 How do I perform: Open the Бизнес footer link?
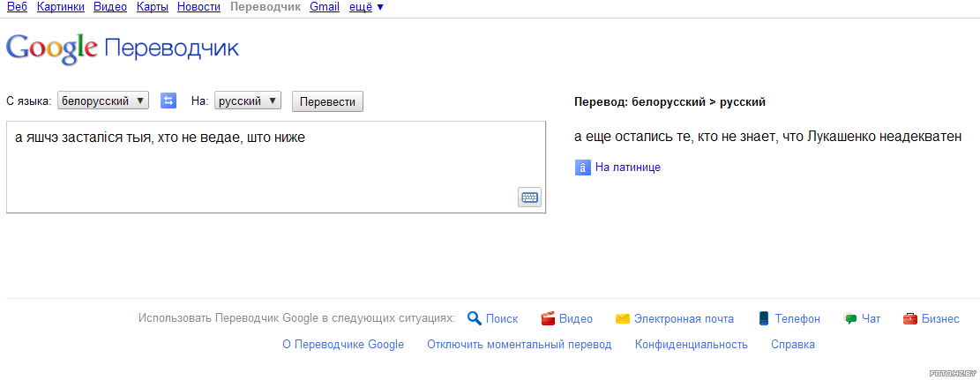[x=940, y=319]
